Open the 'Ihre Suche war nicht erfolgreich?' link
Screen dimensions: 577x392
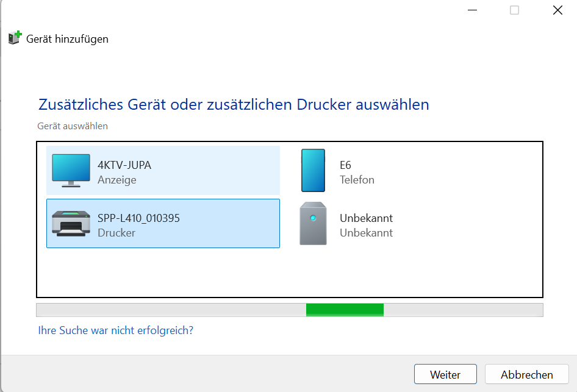pos(115,330)
